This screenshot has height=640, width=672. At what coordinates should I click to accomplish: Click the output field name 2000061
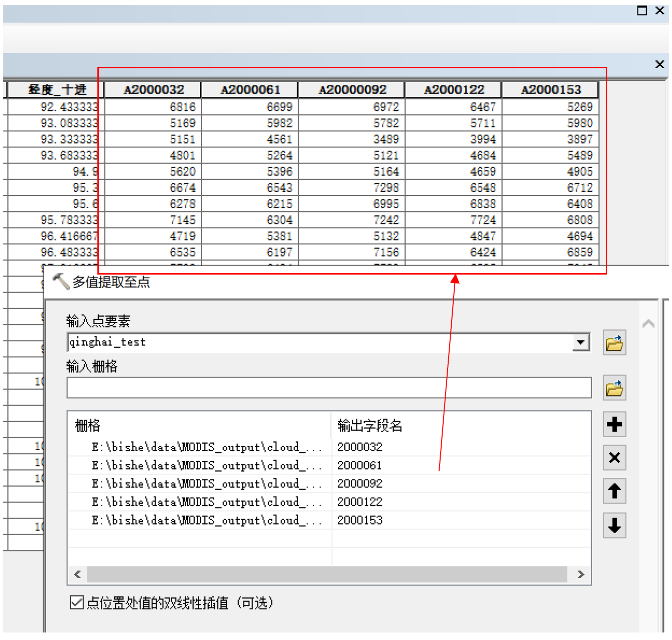tap(359, 465)
